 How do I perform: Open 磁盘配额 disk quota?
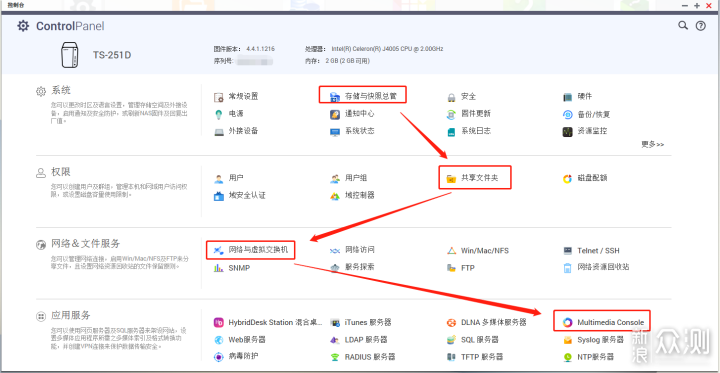coord(585,178)
